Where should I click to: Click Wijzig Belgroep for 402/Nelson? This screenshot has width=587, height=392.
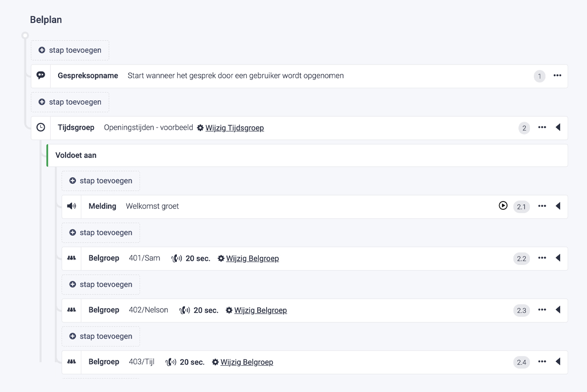260,311
